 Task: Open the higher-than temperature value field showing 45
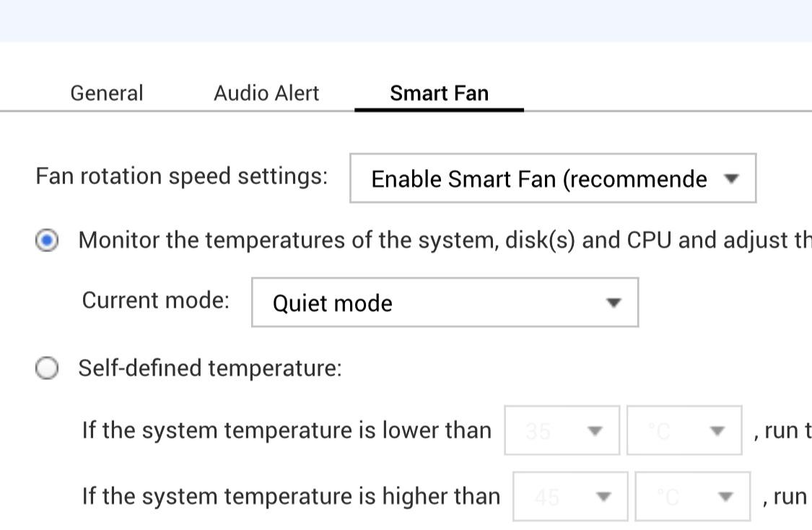557,497
